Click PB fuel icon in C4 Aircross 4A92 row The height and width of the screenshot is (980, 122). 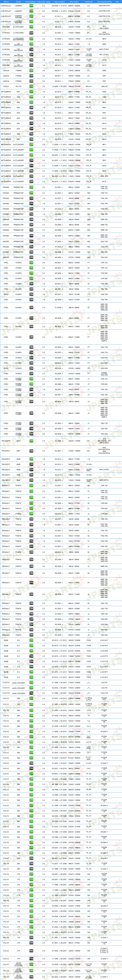(x=31, y=44)
